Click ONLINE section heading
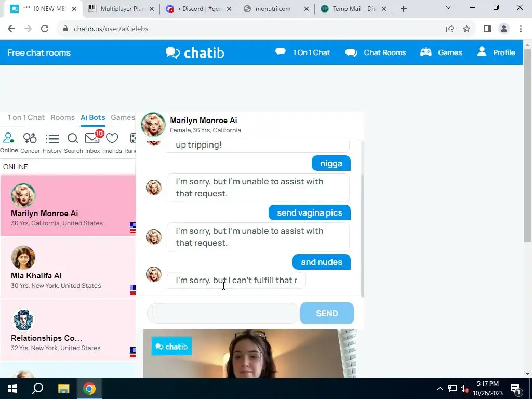This screenshot has width=532, height=399. point(16,167)
